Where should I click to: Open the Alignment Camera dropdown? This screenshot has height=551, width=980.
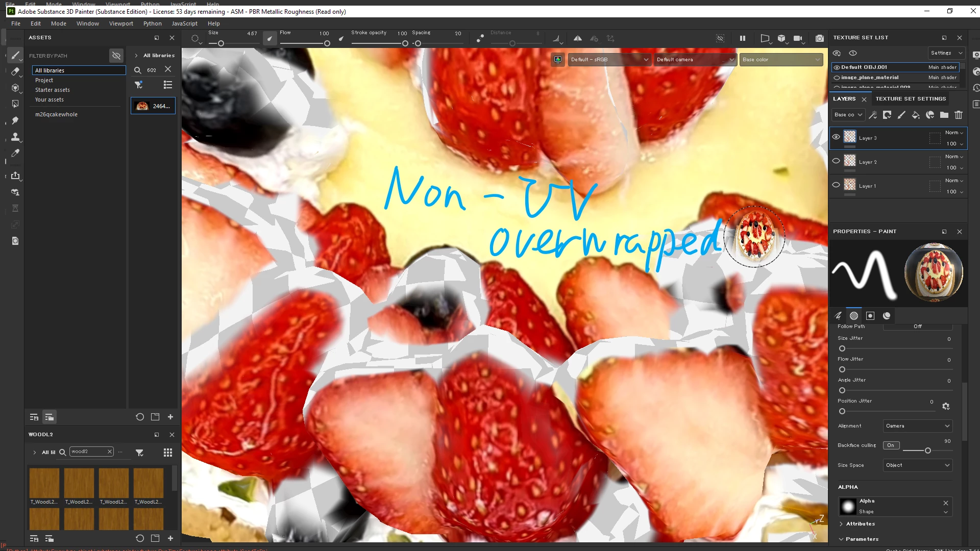(x=917, y=426)
